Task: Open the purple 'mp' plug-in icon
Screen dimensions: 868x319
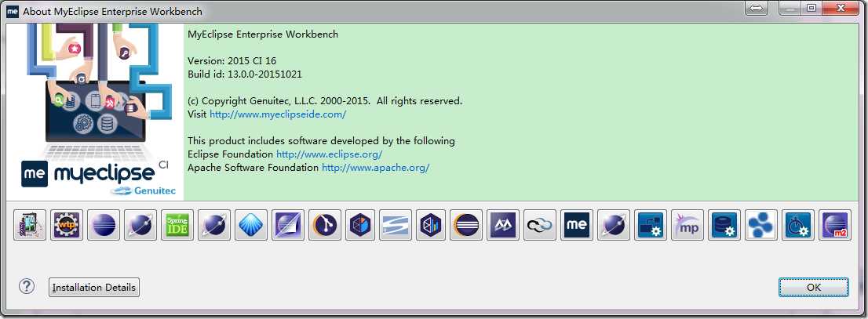Action: point(687,225)
